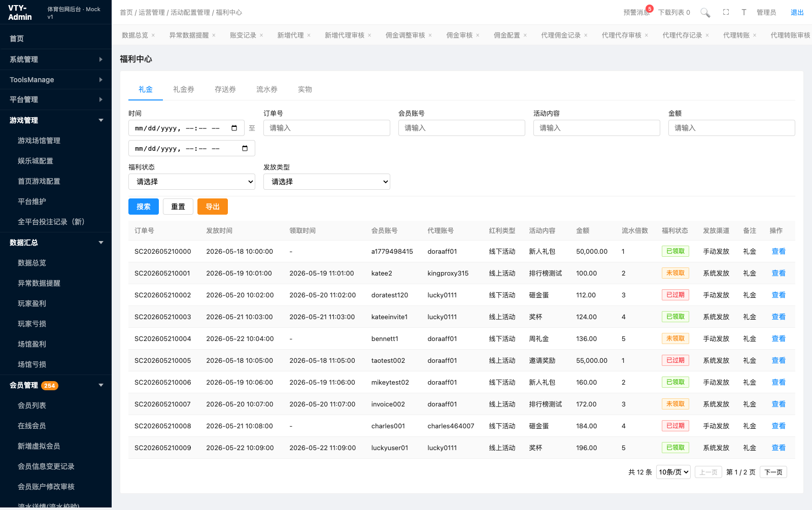Click 查看 for order SC202605210009
This screenshot has height=510, width=812.
[779, 448]
